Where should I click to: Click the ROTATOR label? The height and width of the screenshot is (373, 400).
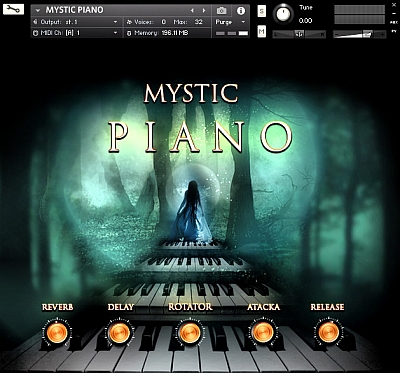pos(190,307)
